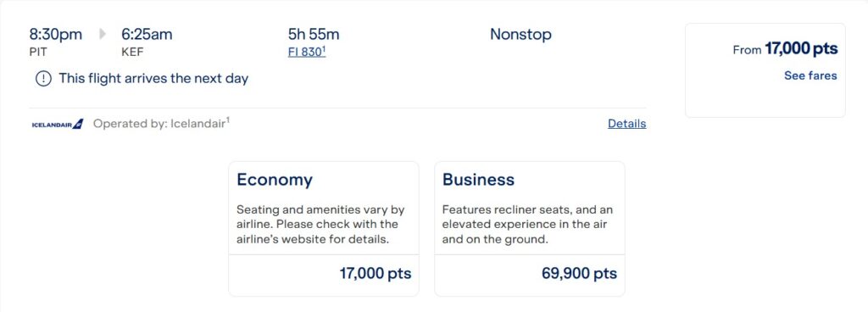868x312 pixels.
Task: Click the arrow icon between departure and arrival times
Action: point(103,34)
